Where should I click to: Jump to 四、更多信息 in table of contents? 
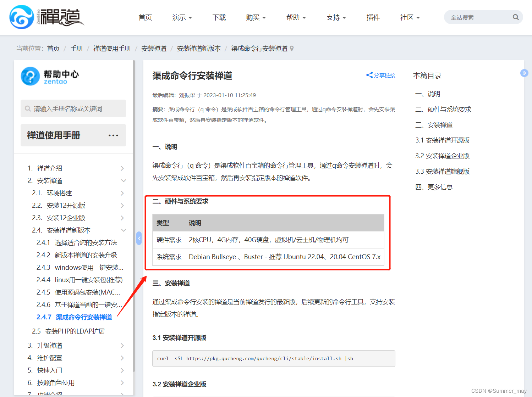point(434,187)
